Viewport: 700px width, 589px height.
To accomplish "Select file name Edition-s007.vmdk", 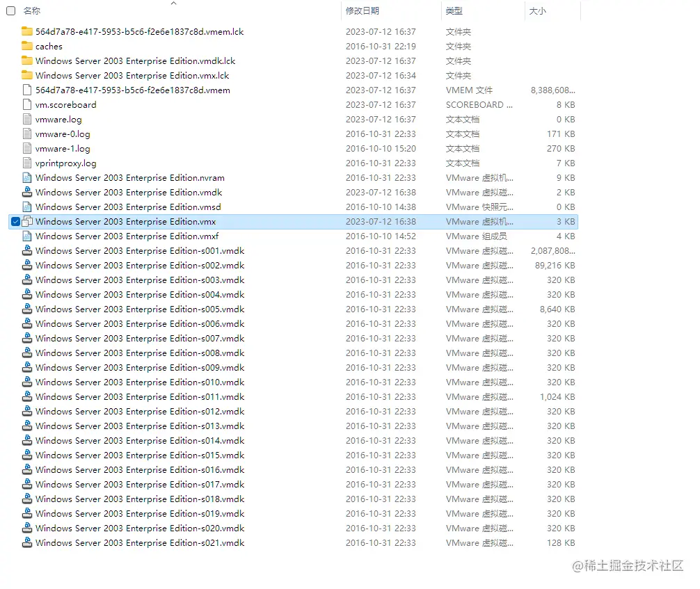I will [x=140, y=338].
